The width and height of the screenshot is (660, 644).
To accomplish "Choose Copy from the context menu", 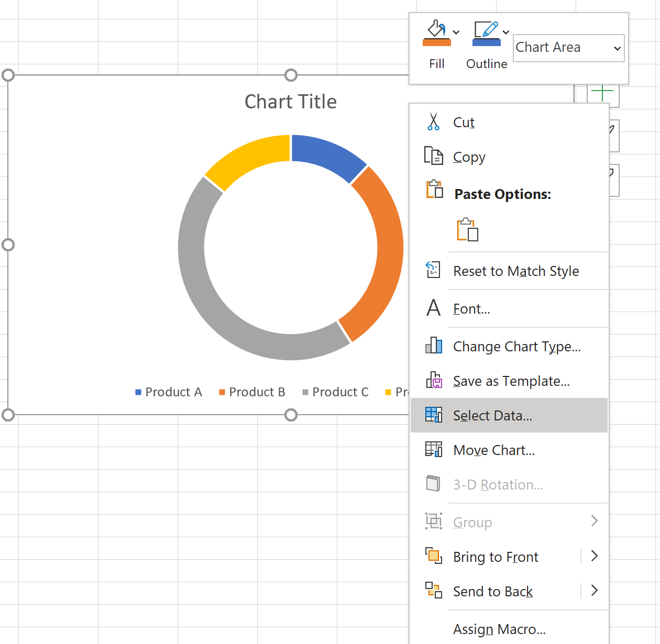I will click(x=509, y=157).
